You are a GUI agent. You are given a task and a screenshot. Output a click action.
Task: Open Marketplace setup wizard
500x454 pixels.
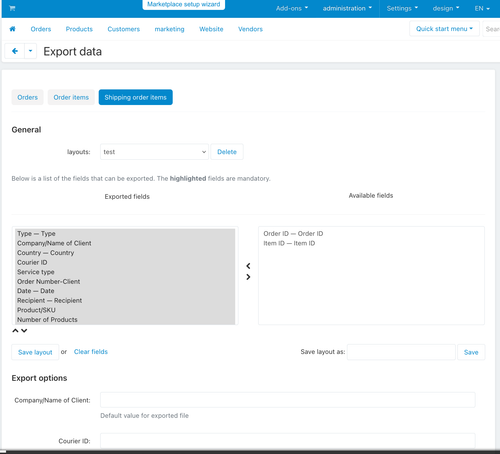(184, 4)
